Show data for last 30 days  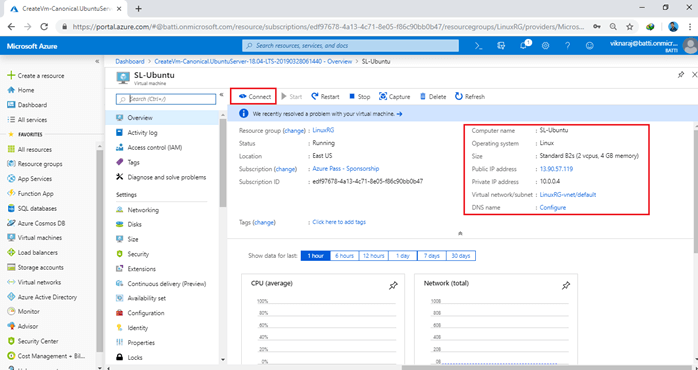(461, 256)
